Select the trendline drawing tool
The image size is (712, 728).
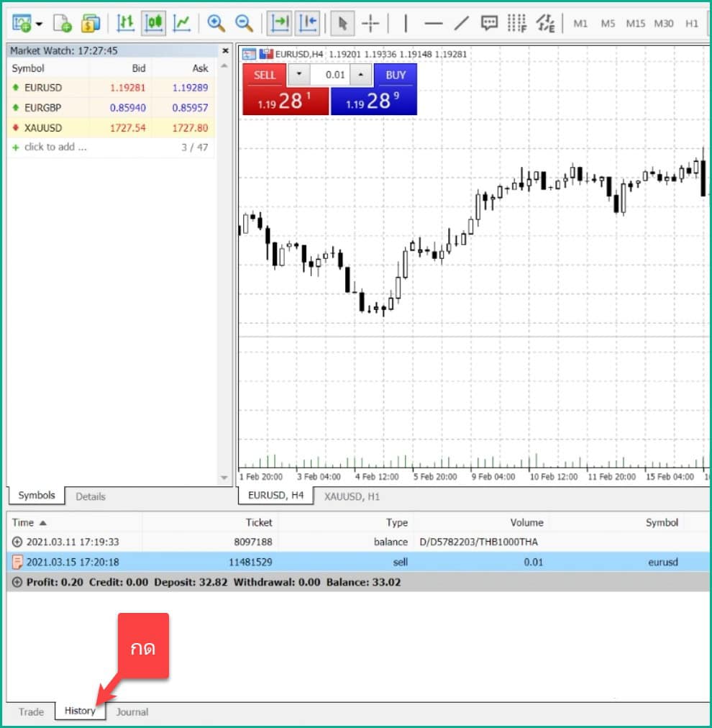pos(461,23)
